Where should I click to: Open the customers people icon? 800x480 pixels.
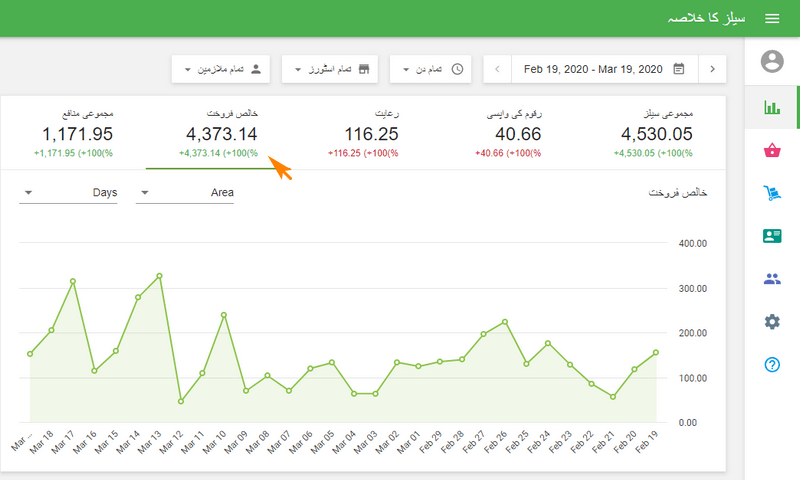pos(772,280)
